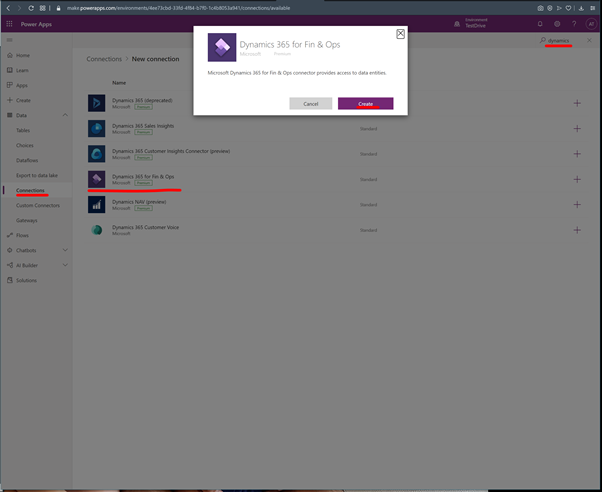Select Connections in the sidebar
Screen dimensions: 602x492
pos(30,190)
